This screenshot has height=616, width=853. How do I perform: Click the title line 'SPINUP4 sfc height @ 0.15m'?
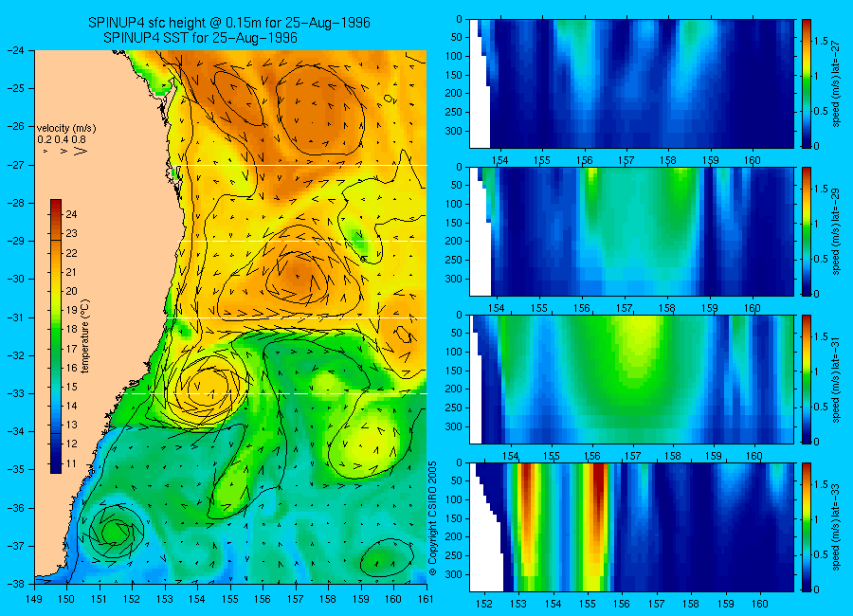pos(229,23)
